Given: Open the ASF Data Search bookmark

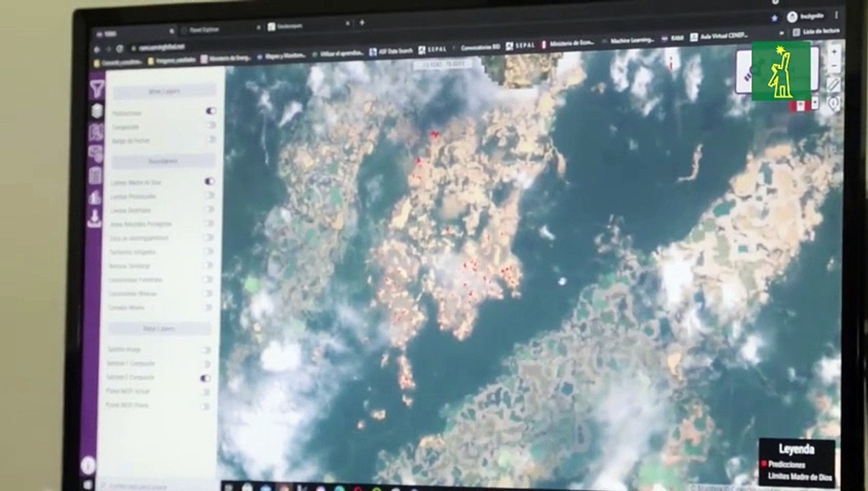Looking at the screenshot, I should click(390, 50).
